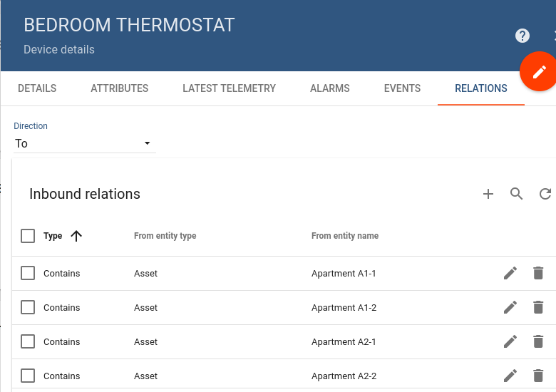Click the From entity type column header
Screen dimensions: 556x392
coord(165,236)
